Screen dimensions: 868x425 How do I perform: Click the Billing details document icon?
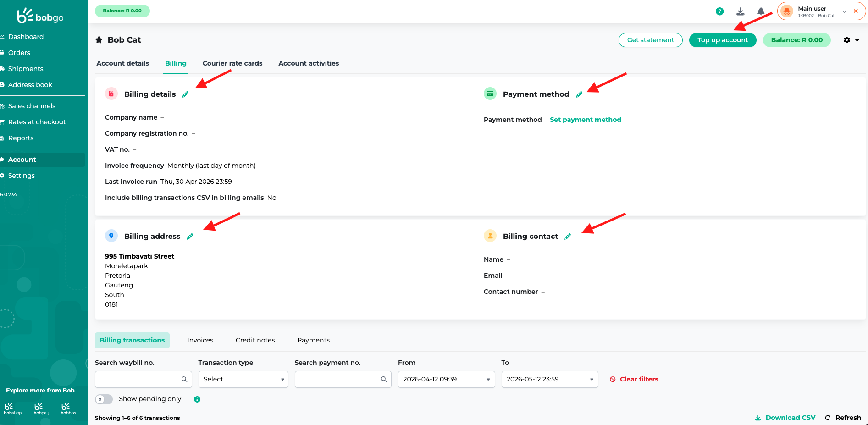[x=111, y=94]
